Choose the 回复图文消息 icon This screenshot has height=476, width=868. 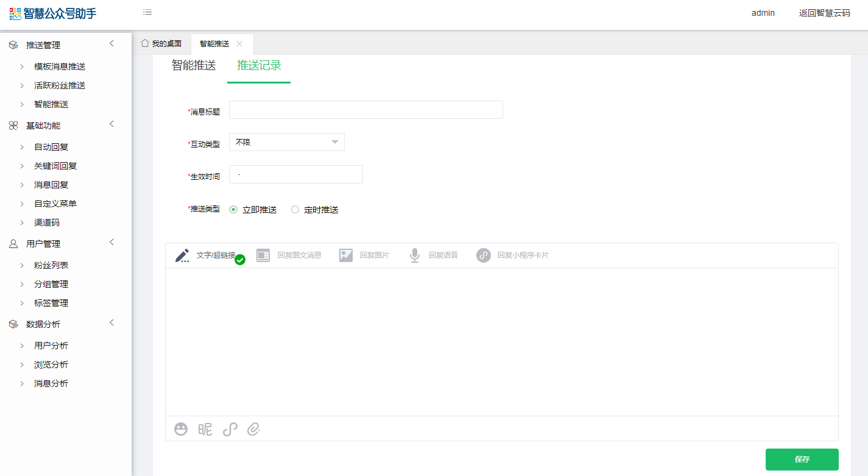click(263, 255)
